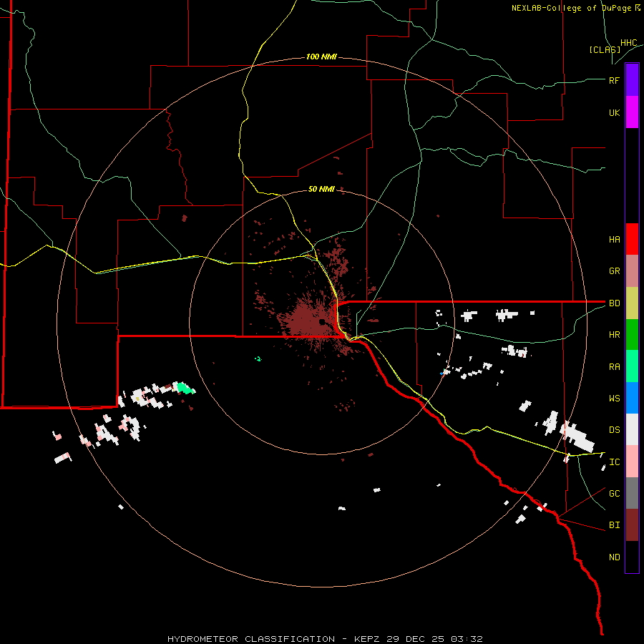Click the RA legend label
Screen dimensions: 644x644
click(614, 367)
